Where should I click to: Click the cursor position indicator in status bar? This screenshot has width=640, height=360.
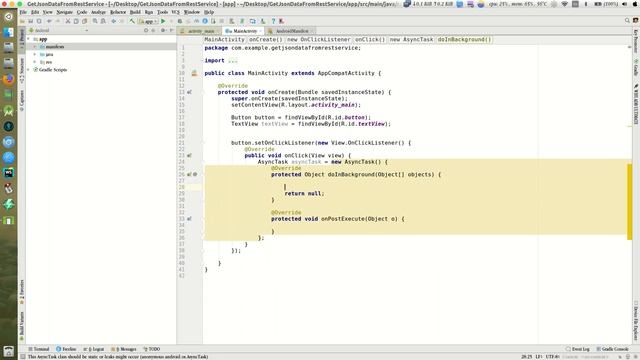point(527,357)
